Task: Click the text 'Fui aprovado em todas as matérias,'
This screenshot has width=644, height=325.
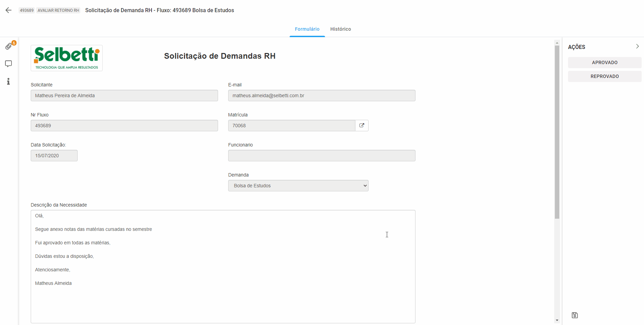Action: click(73, 243)
